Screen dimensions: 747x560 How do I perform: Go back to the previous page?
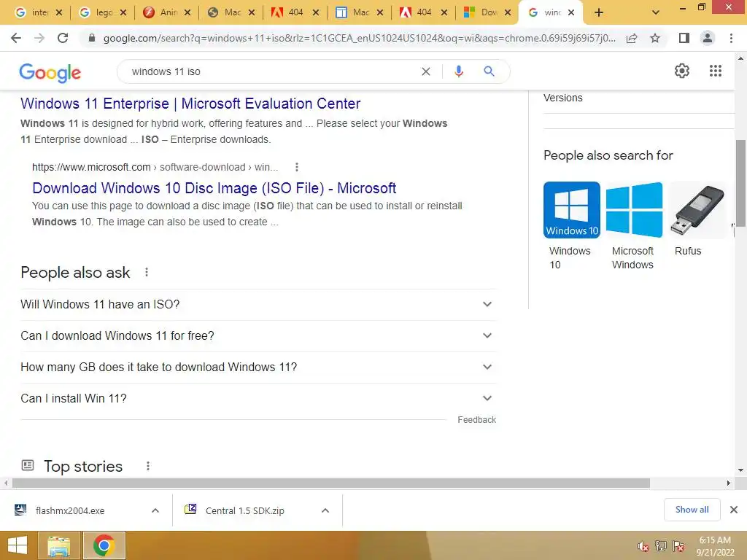click(16, 38)
